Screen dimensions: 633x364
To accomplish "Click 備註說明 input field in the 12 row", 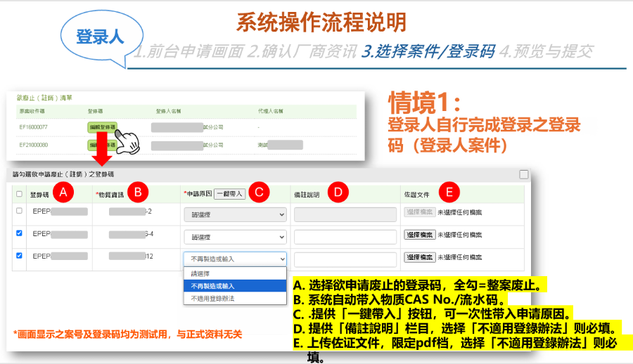I will [x=345, y=259].
